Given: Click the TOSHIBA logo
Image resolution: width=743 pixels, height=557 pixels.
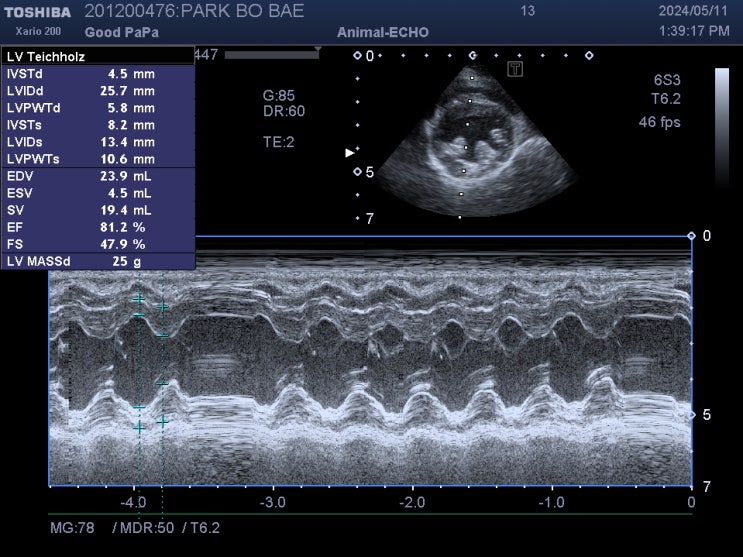Looking at the screenshot, I should tap(37, 12).
